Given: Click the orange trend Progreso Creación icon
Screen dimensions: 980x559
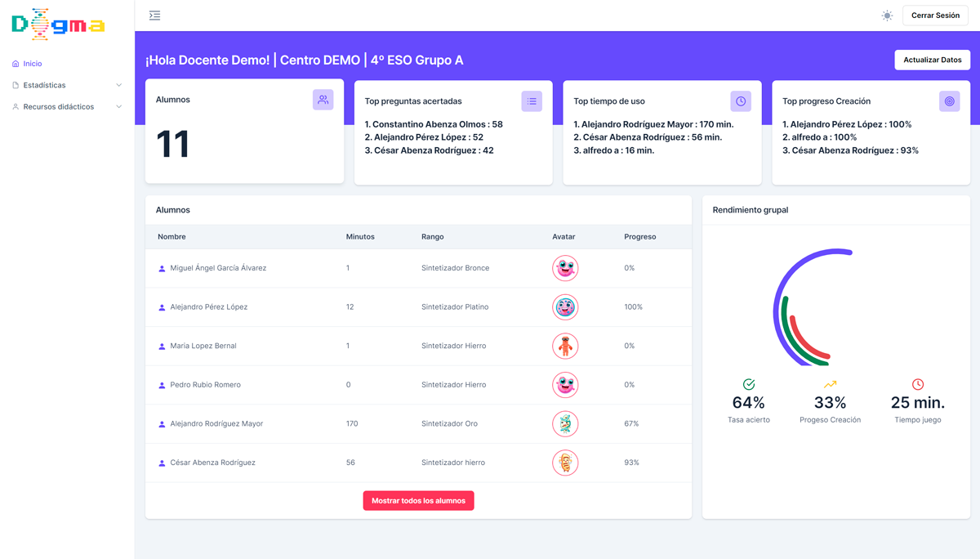Looking at the screenshot, I should point(830,384).
